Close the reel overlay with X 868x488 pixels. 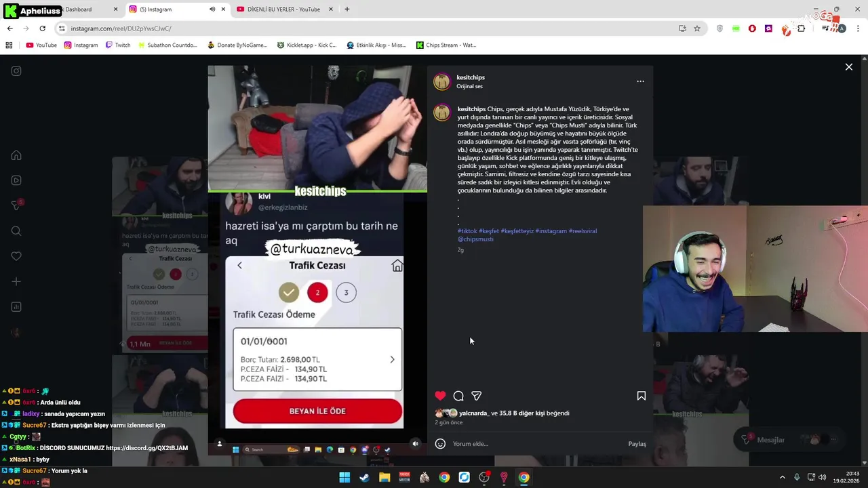pos(848,67)
